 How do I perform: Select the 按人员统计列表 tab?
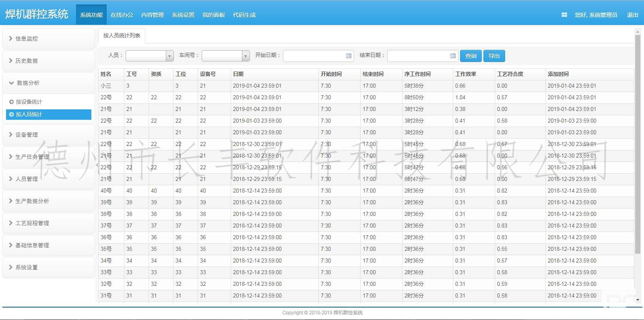pos(122,35)
